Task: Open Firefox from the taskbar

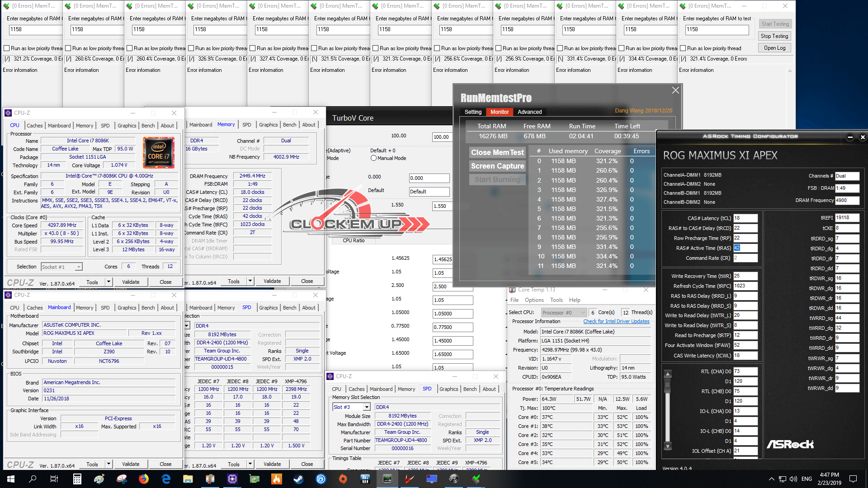Action: (144, 479)
